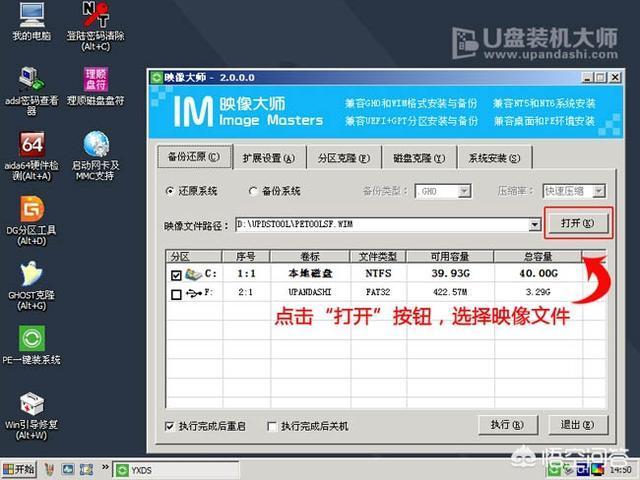Viewport: 640px width, 480px height.
Task: Open the 我的电脑 desktop icon
Action: coord(32,22)
